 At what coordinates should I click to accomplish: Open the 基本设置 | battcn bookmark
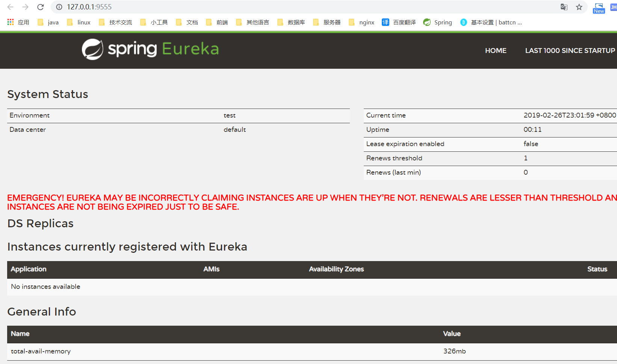click(491, 22)
